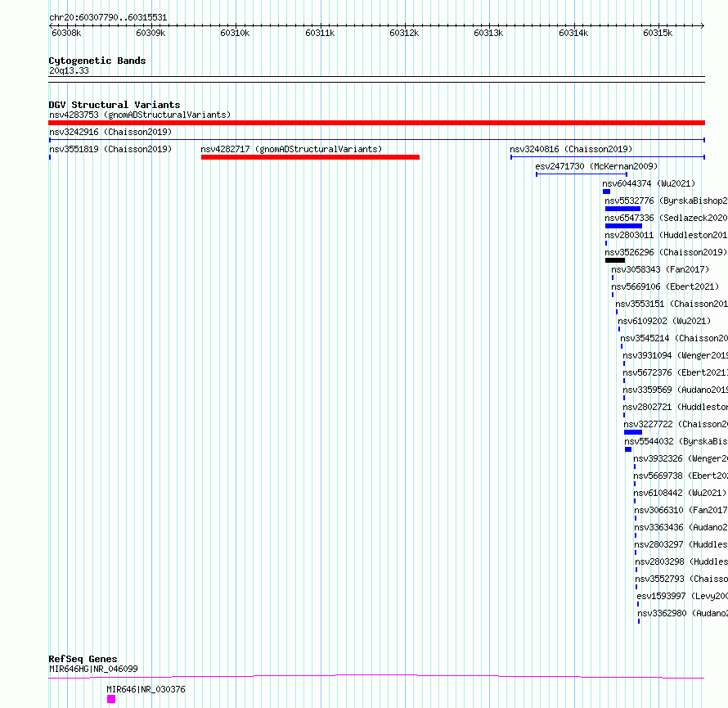The image size is (728, 708).
Task: Open the esv2471730 (McKernan2009) label
Action: pyautogui.click(x=596, y=166)
